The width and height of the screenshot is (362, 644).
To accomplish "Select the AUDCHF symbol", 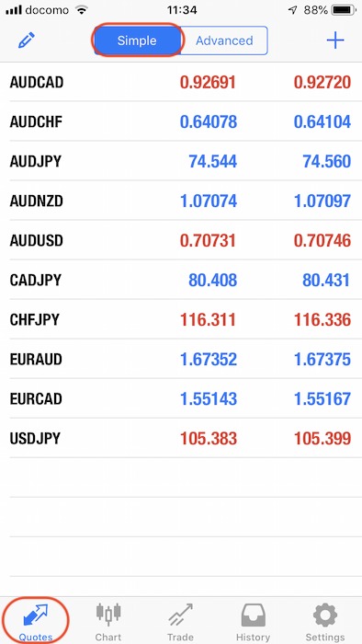I will [x=36, y=122].
